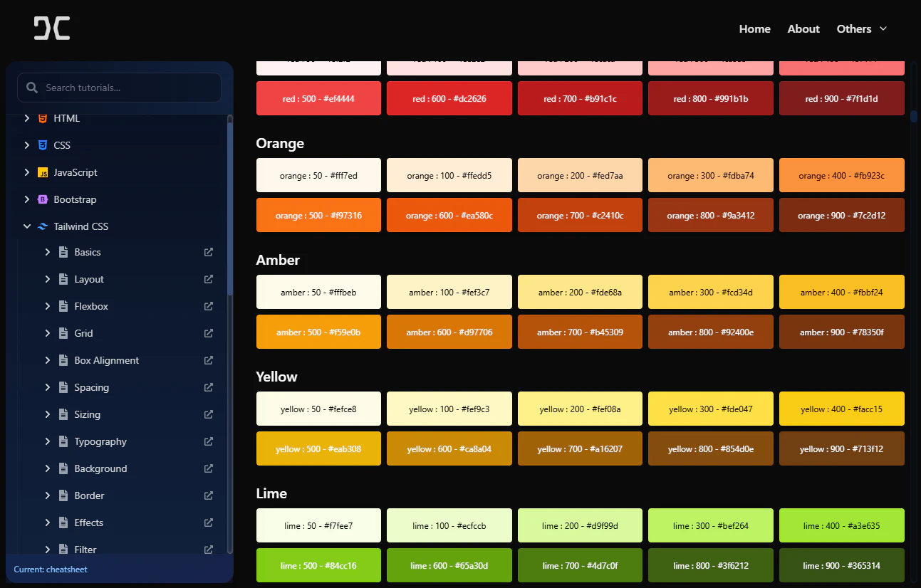Click the JavaScript icon in the sidebar
This screenshot has height=588, width=921.
[x=43, y=172]
